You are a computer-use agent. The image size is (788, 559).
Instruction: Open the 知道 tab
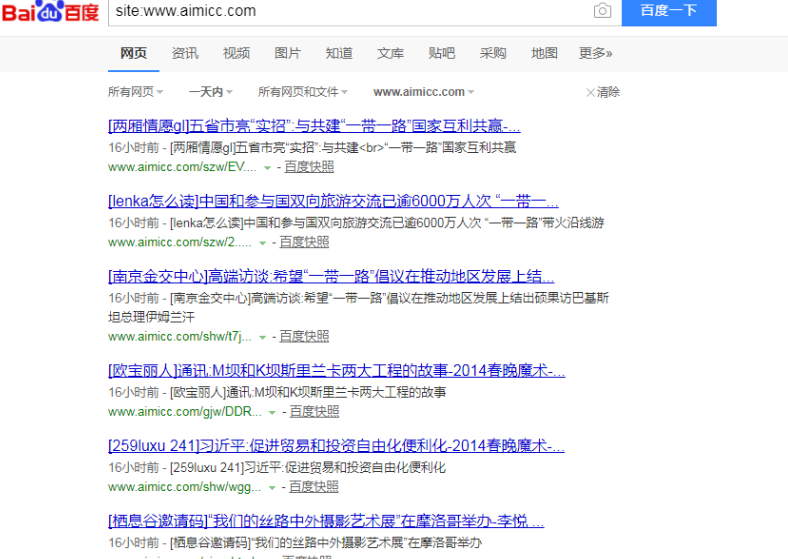339,53
